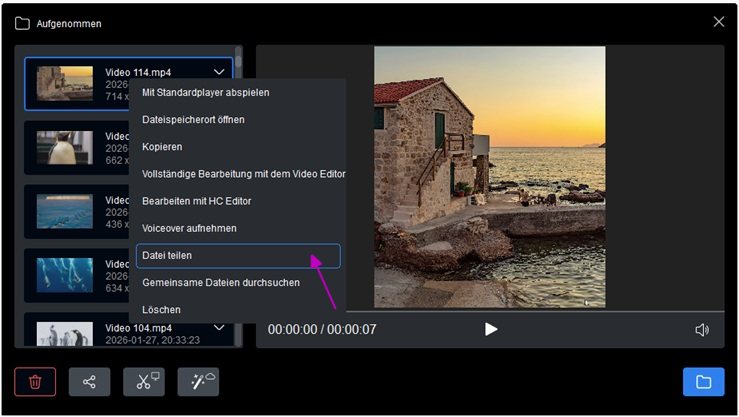The width and height of the screenshot is (739, 417).
Task: Select the penguin video thumbnail in list
Action: [x=65, y=147]
